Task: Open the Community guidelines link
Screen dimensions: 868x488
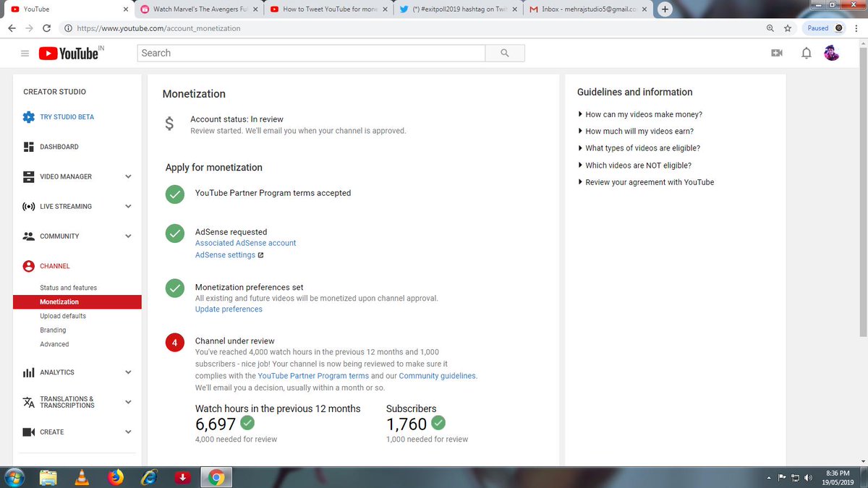Action: [437, 376]
